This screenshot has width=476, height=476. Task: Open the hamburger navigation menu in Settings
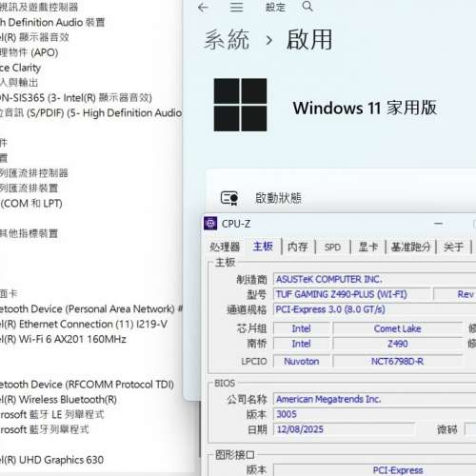pyautogui.click(x=236, y=8)
